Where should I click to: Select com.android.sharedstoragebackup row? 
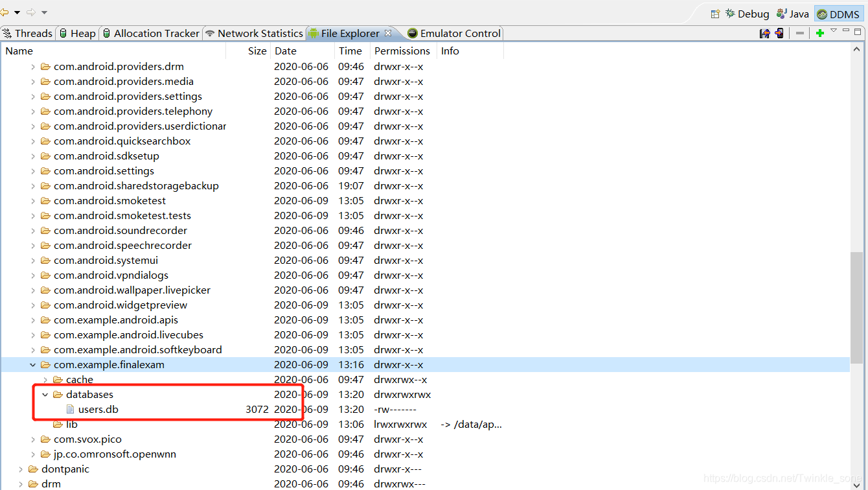tap(425, 186)
